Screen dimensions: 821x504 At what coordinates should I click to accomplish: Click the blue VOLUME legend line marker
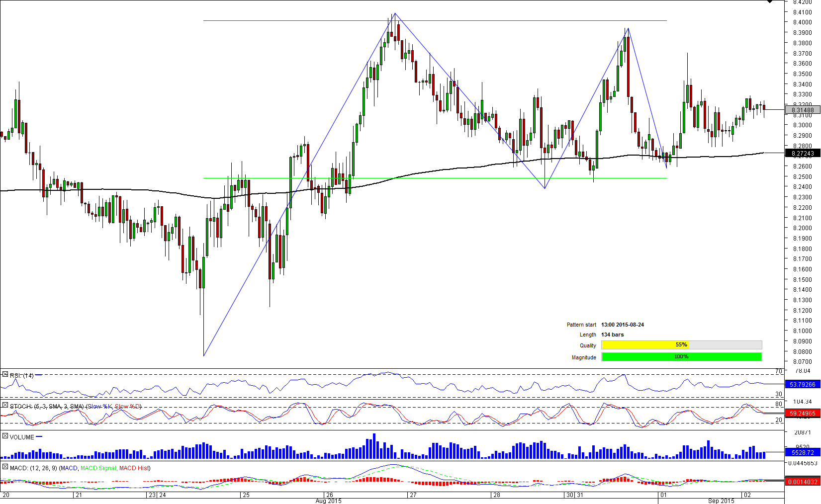[39, 437]
